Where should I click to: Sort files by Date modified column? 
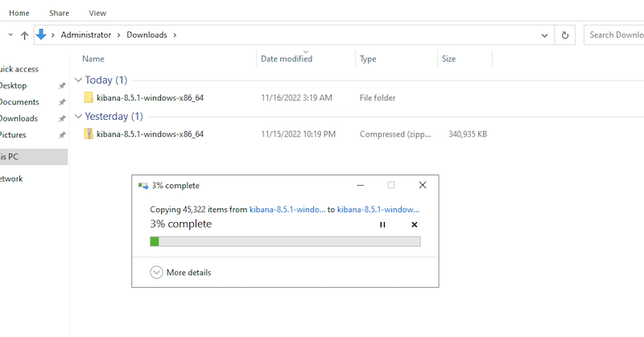coord(287,59)
